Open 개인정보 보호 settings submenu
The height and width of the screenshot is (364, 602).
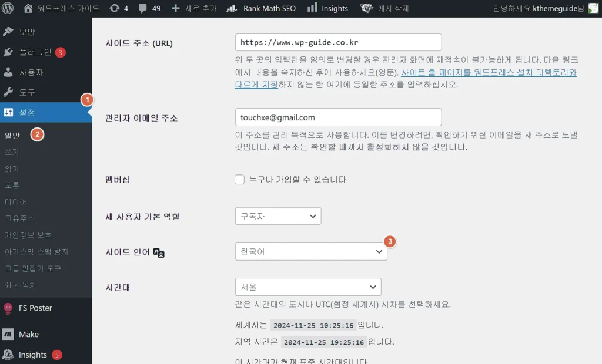coord(28,235)
